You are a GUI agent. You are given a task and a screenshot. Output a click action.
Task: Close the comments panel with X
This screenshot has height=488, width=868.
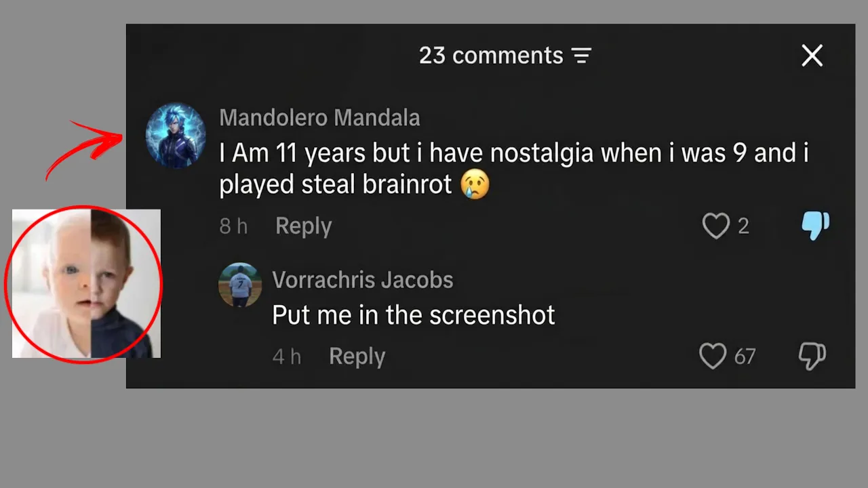(x=812, y=56)
